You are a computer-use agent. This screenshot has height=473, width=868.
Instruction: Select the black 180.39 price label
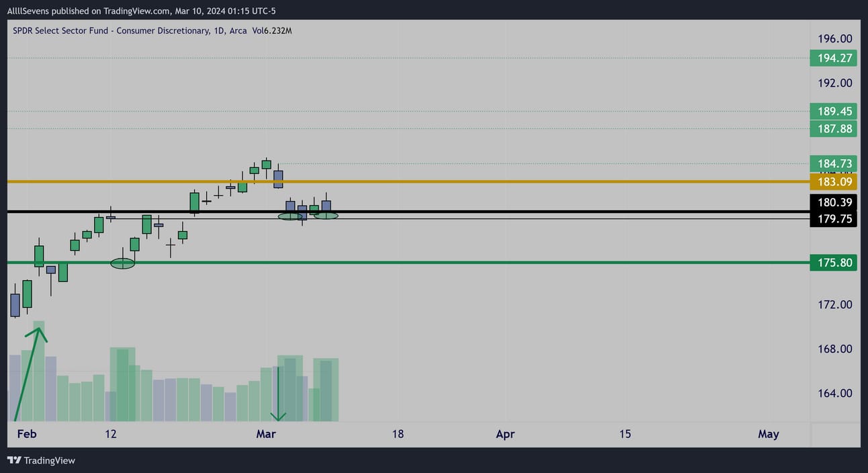834,202
